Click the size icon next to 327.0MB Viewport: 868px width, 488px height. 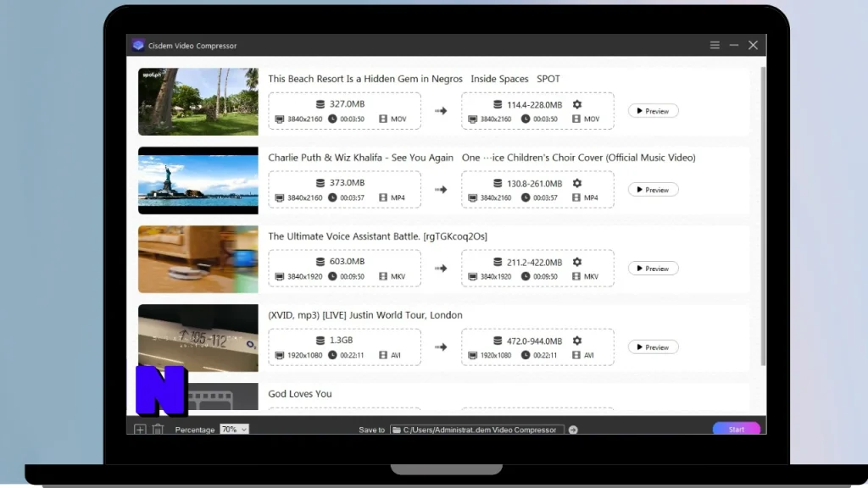[x=320, y=104]
